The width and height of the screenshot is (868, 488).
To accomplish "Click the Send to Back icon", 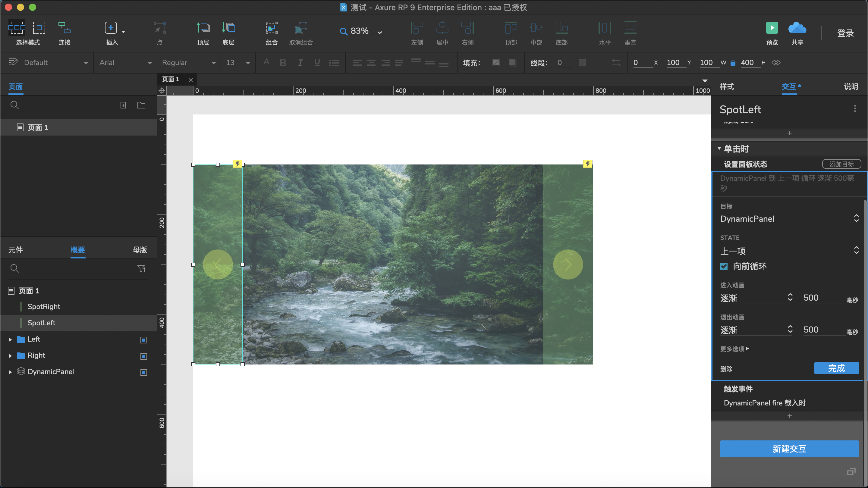I will (228, 28).
